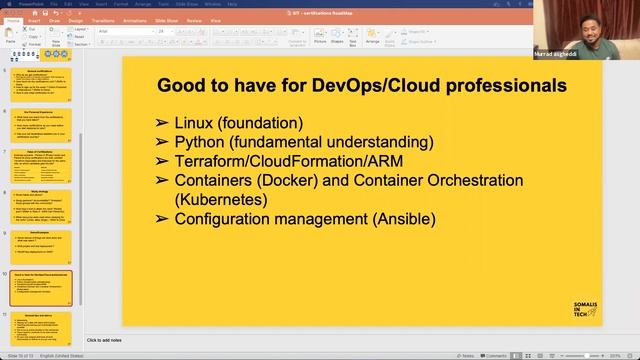Open the Review ribbon tab

[x=194, y=20]
